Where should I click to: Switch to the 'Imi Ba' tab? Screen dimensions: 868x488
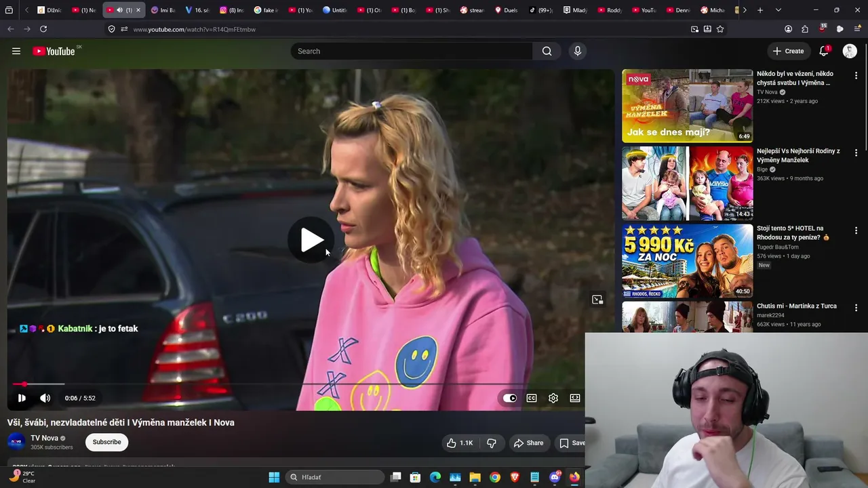coord(163,10)
